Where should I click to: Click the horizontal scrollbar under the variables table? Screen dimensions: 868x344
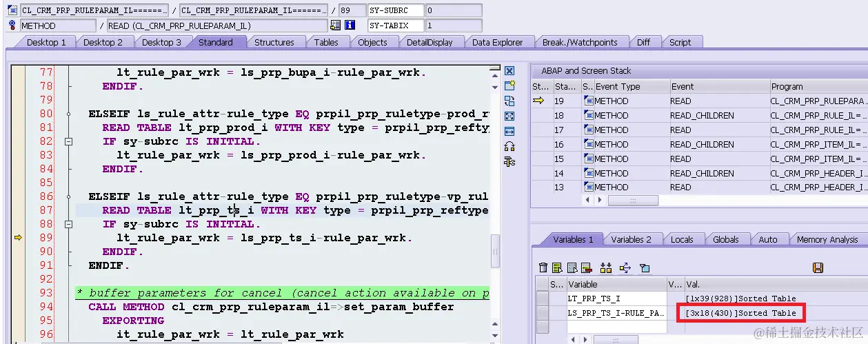pyautogui.click(x=616, y=340)
